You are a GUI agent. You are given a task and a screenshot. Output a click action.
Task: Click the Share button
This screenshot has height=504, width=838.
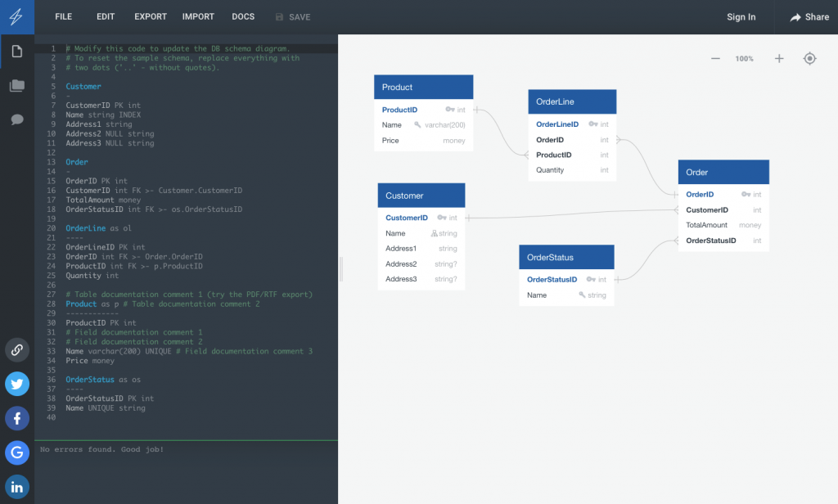pyautogui.click(x=809, y=16)
